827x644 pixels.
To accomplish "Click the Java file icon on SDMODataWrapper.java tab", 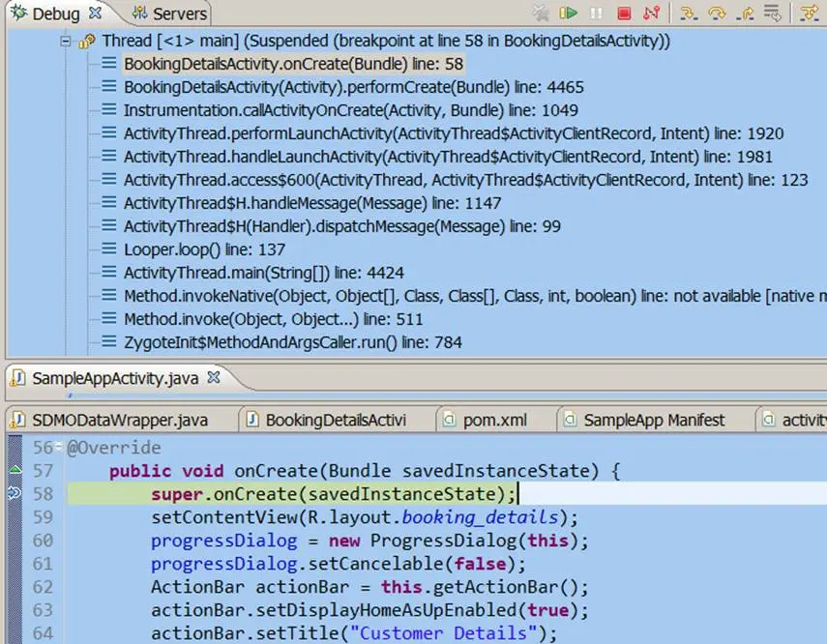I will 17,420.
